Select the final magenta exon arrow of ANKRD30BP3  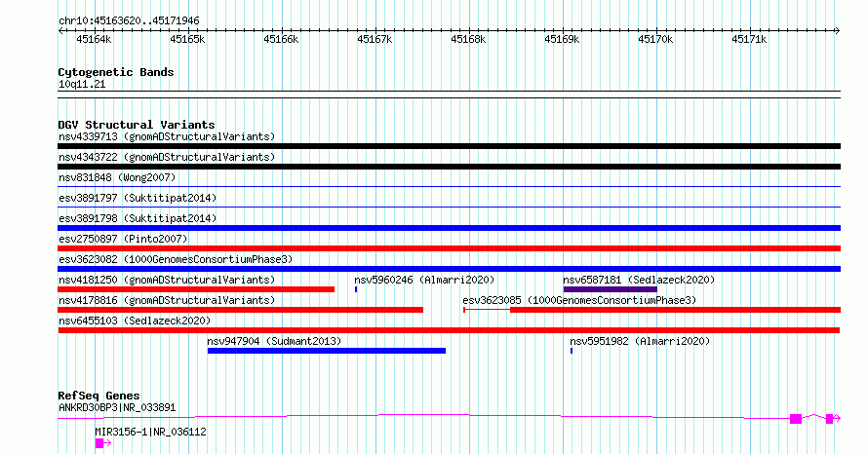[x=833, y=419]
